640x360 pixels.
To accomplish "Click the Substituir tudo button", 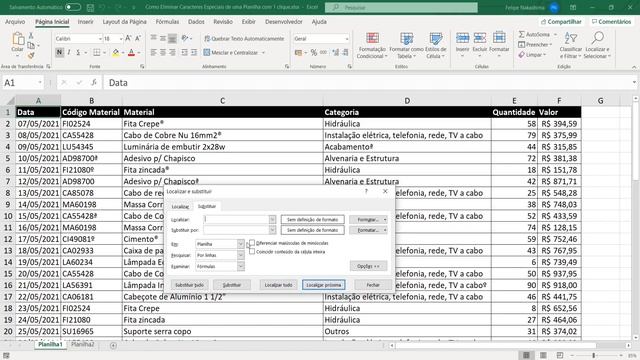I will pos(189,284).
